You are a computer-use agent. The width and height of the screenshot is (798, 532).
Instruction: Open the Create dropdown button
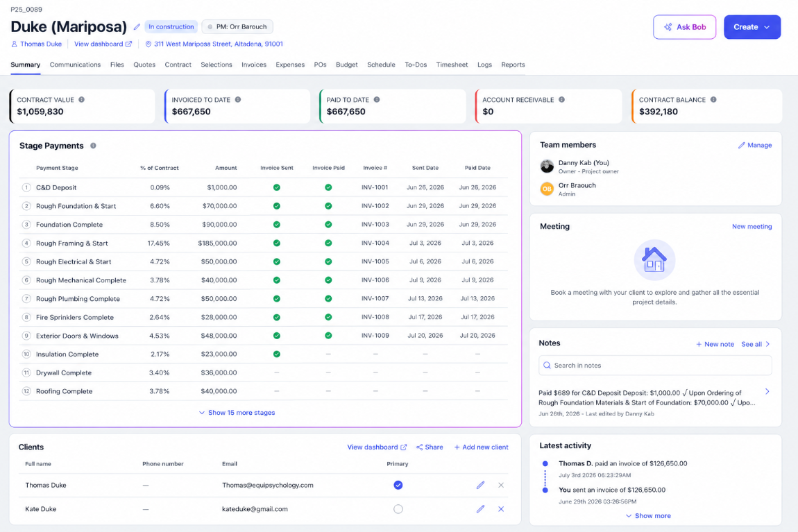pyautogui.click(x=752, y=27)
